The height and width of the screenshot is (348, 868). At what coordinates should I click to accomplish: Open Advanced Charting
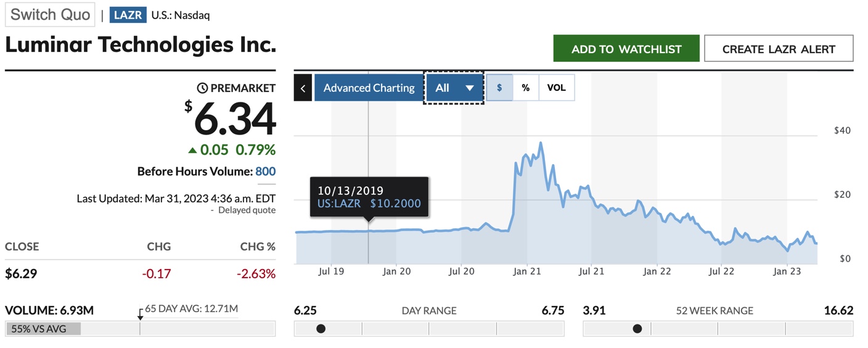[x=369, y=88]
